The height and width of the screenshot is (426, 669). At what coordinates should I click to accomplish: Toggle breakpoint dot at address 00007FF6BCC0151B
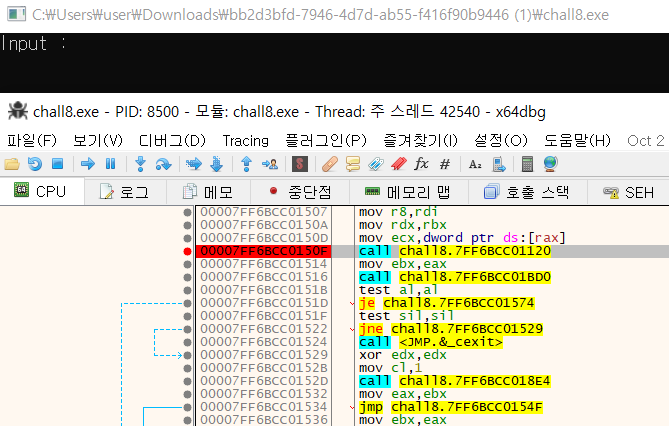click(187, 290)
